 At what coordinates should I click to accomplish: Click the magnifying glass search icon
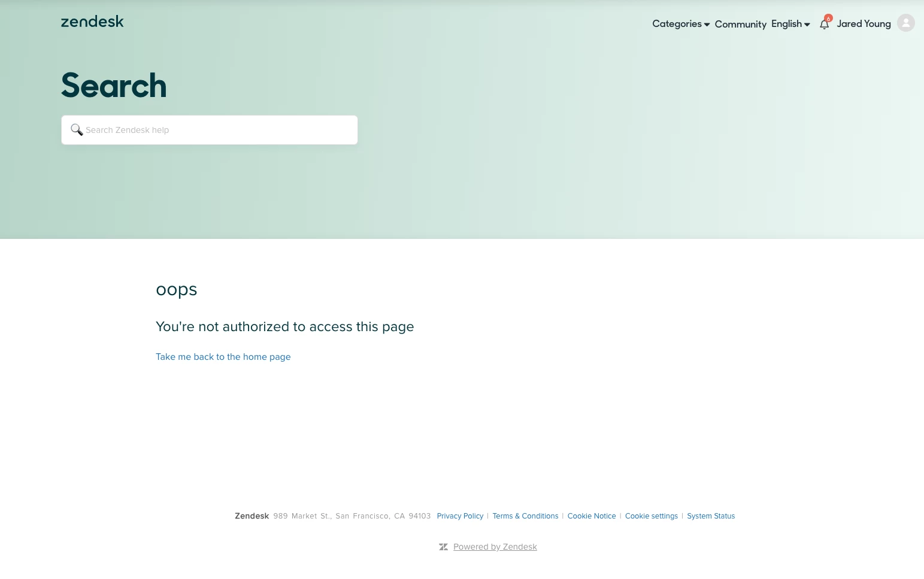[77, 130]
